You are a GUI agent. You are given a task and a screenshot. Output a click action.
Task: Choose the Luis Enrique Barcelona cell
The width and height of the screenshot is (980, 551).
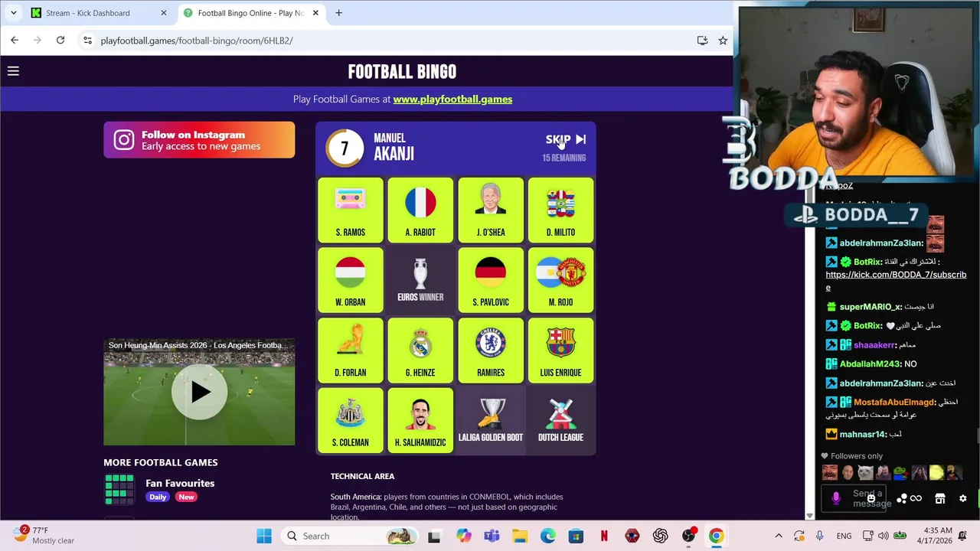pos(560,350)
